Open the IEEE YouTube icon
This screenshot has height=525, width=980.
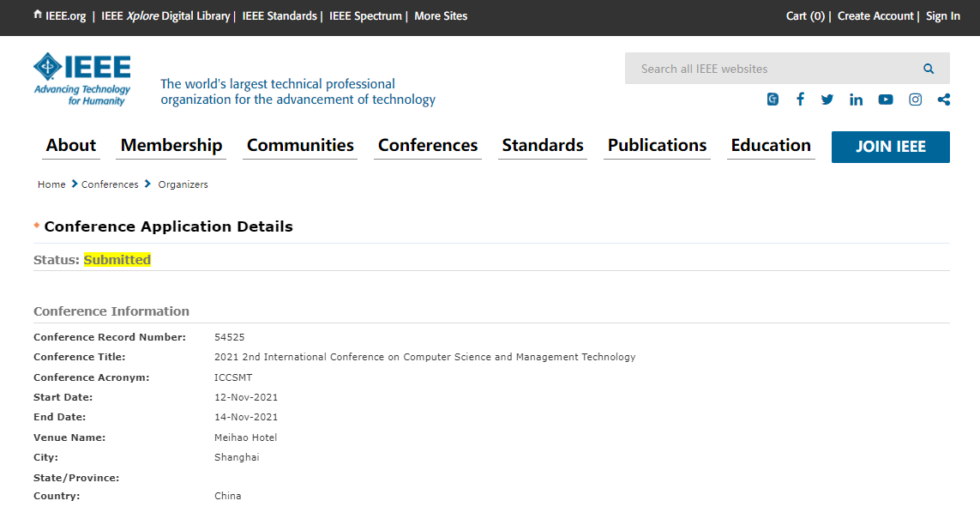click(886, 100)
